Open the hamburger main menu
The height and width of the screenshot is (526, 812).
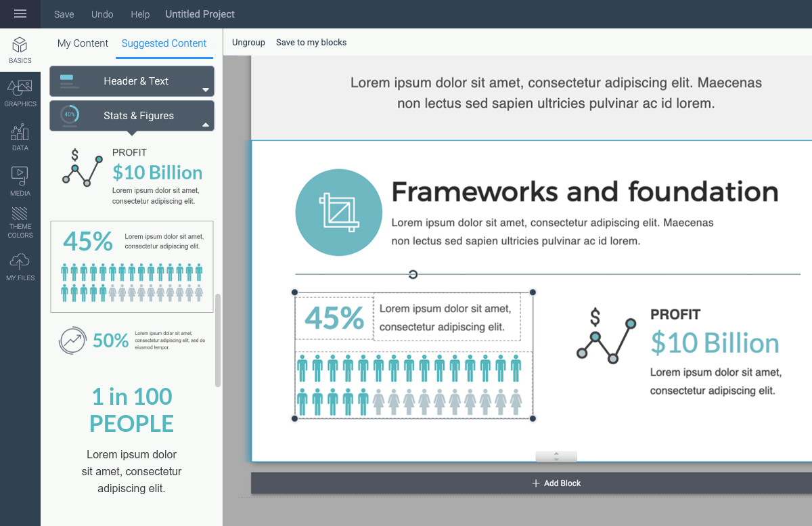pyautogui.click(x=20, y=14)
